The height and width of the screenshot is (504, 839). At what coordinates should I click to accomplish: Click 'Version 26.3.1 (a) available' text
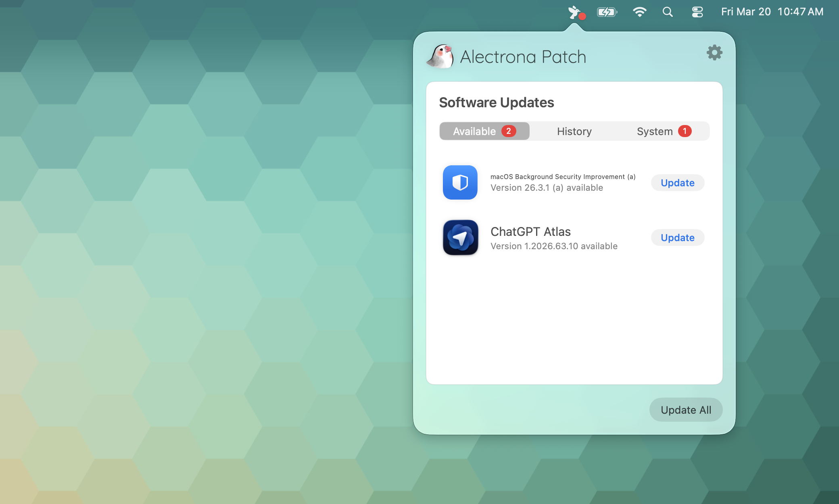(547, 188)
